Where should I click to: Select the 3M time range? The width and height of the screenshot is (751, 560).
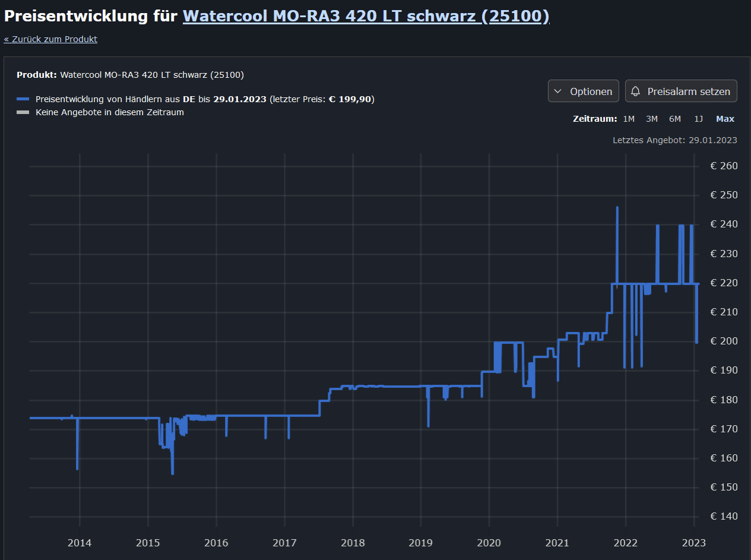[652, 119]
